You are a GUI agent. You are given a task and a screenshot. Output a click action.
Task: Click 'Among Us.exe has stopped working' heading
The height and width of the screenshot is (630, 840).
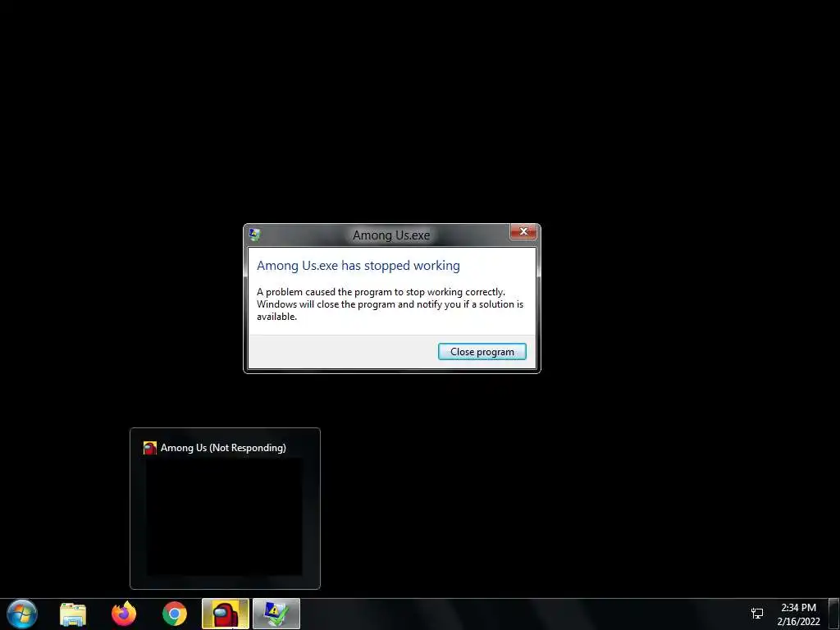[358, 266]
